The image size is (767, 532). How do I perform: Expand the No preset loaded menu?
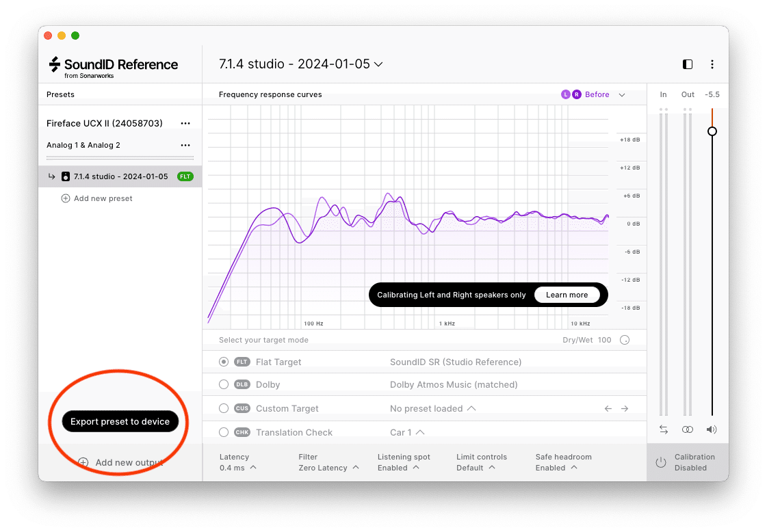pos(433,408)
